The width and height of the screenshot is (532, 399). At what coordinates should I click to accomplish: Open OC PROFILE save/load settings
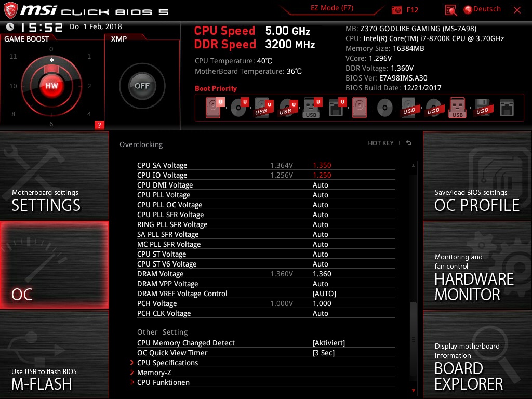[477, 176]
